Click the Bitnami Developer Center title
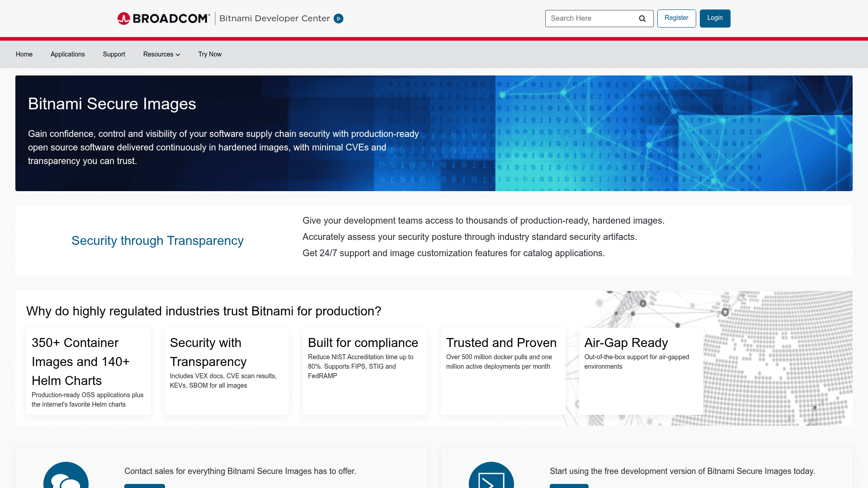 pos(274,19)
